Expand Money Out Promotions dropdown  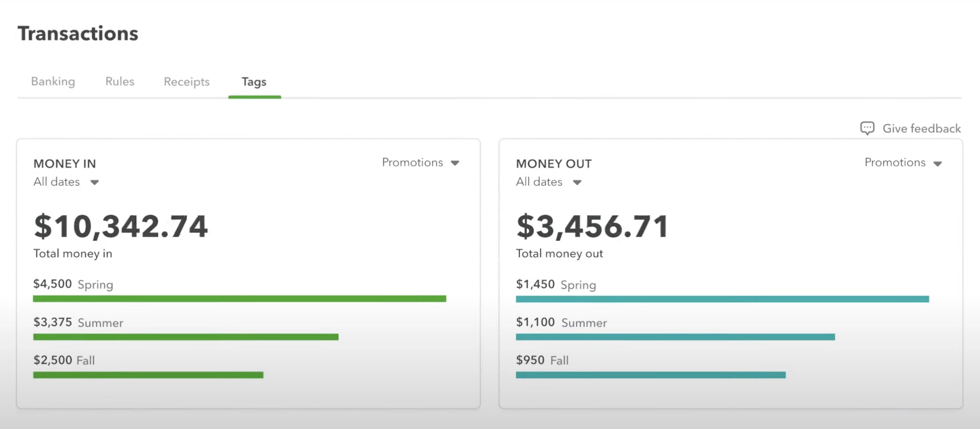(903, 162)
